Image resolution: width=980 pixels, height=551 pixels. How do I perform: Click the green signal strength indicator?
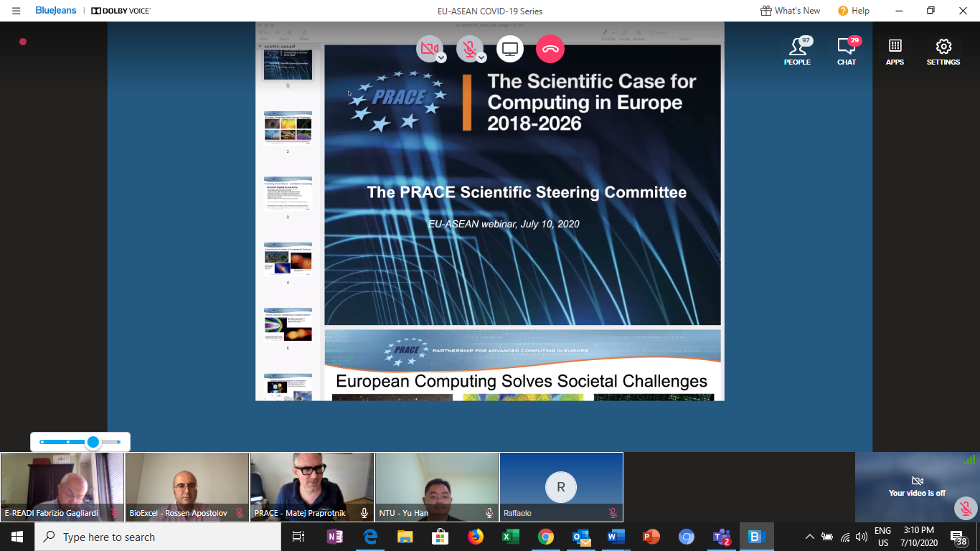[x=969, y=459]
